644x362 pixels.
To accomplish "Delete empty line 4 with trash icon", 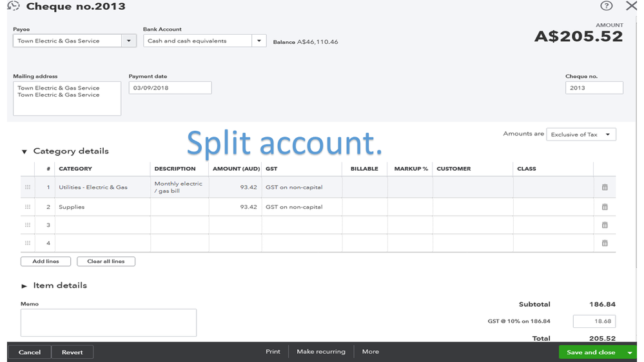I will point(605,243).
